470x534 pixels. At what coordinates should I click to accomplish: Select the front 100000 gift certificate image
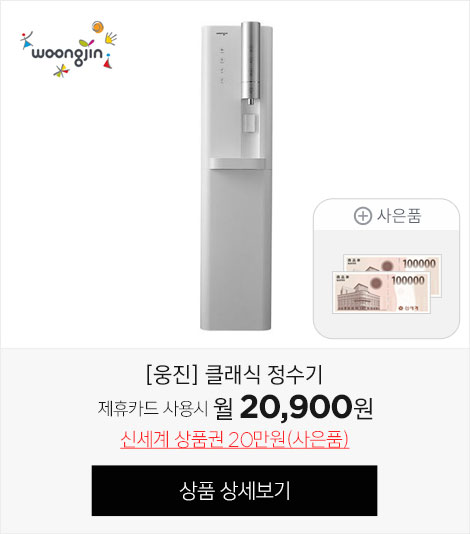click(381, 293)
